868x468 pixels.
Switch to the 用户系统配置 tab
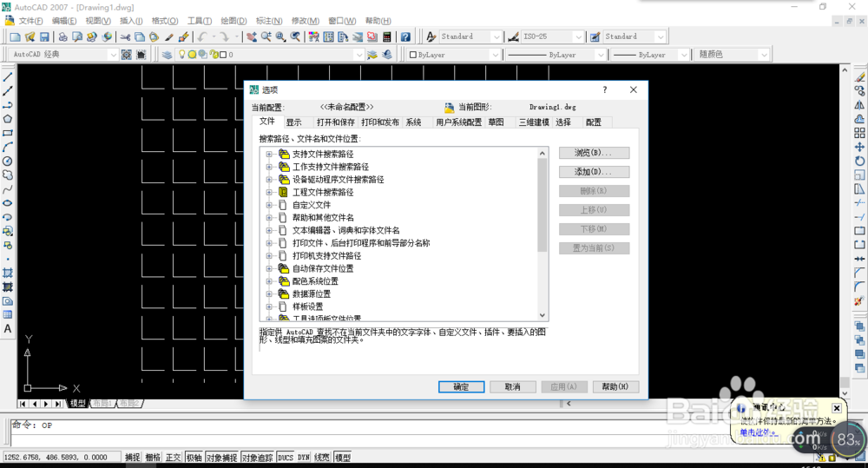[458, 122]
